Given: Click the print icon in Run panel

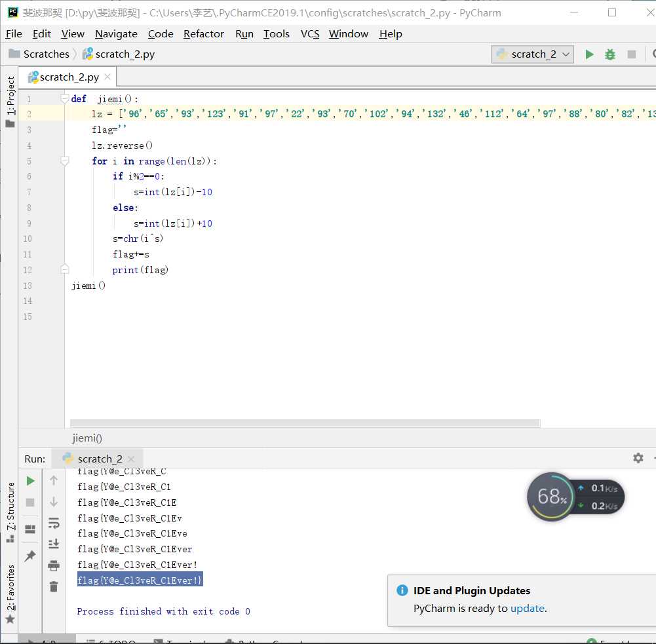Looking at the screenshot, I should tap(54, 565).
